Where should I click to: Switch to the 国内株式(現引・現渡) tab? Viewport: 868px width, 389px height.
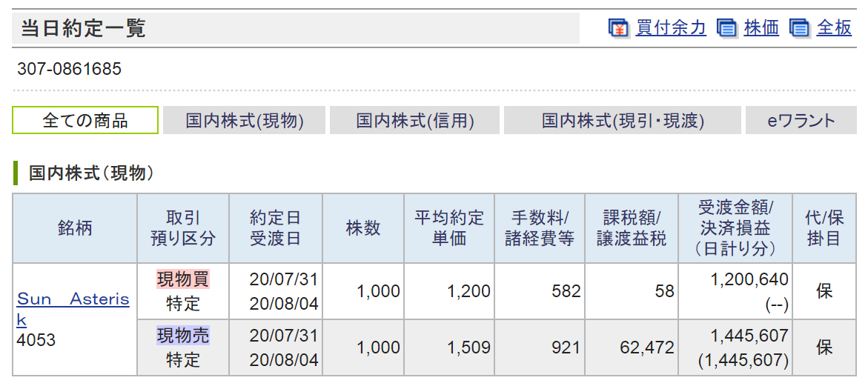[622, 120]
